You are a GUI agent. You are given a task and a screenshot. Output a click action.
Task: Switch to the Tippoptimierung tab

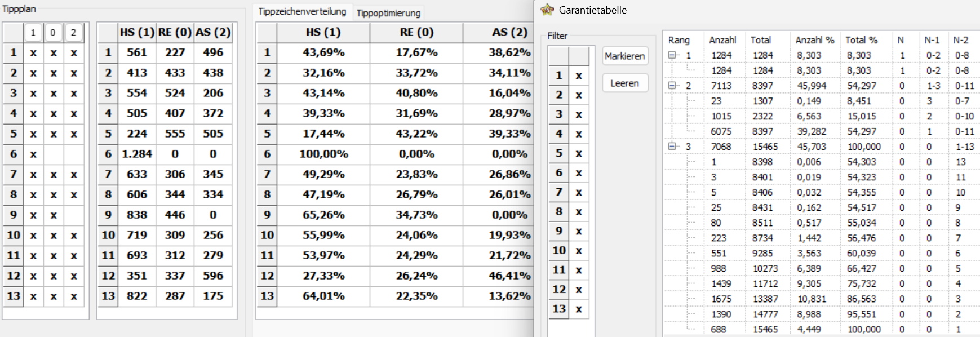point(388,12)
